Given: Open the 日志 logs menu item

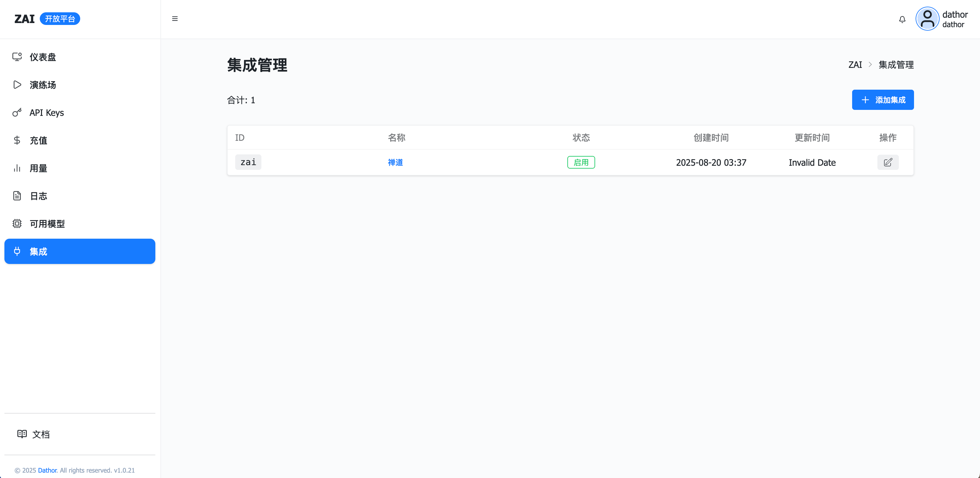Looking at the screenshot, I should [x=39, y=196].
